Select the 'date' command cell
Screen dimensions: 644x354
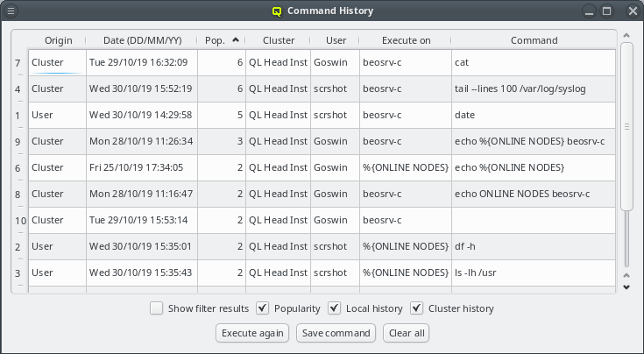[534, 115]
